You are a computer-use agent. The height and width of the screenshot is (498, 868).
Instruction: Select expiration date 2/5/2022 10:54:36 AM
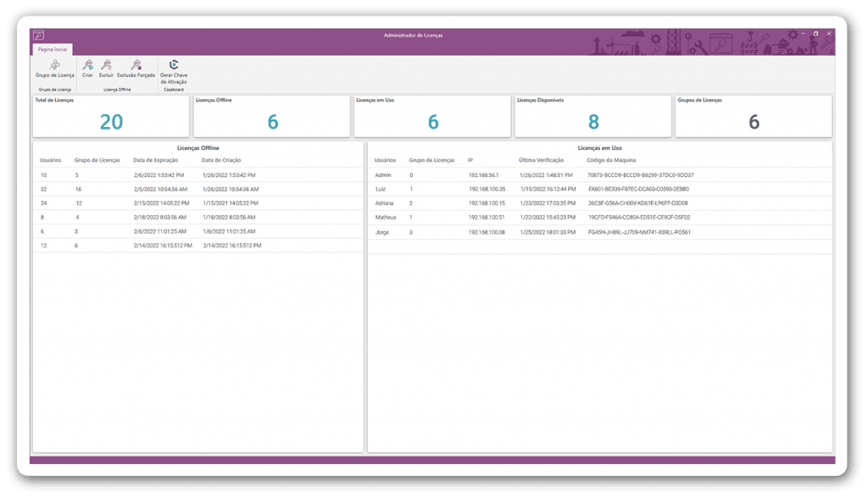(160, 189)
